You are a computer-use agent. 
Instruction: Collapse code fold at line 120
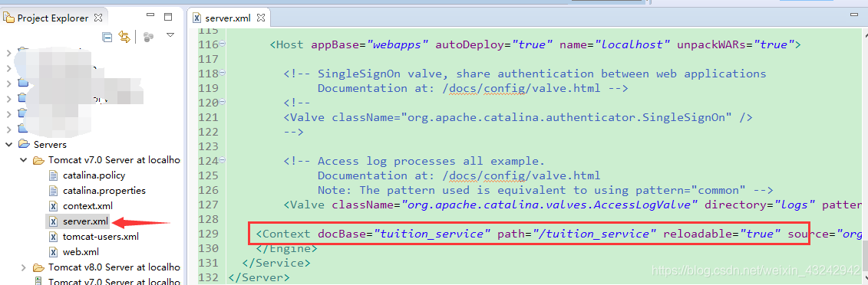pos(223,102)
